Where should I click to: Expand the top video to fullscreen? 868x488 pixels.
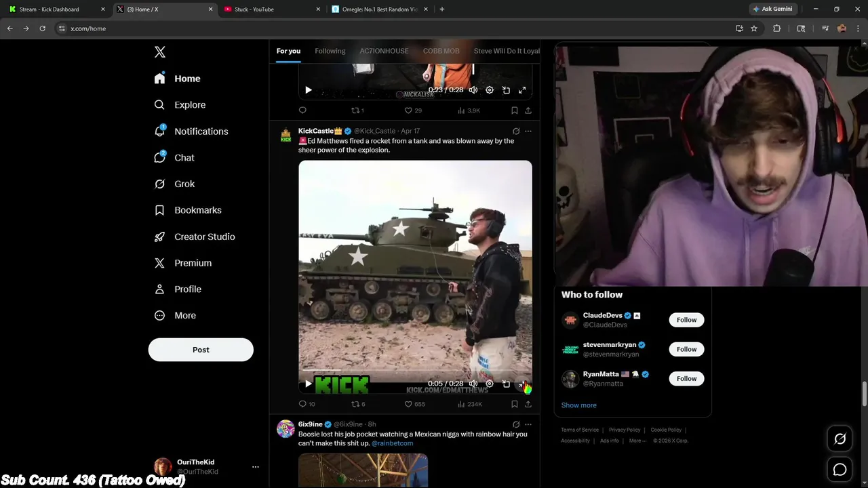click(x=522, y=90)
